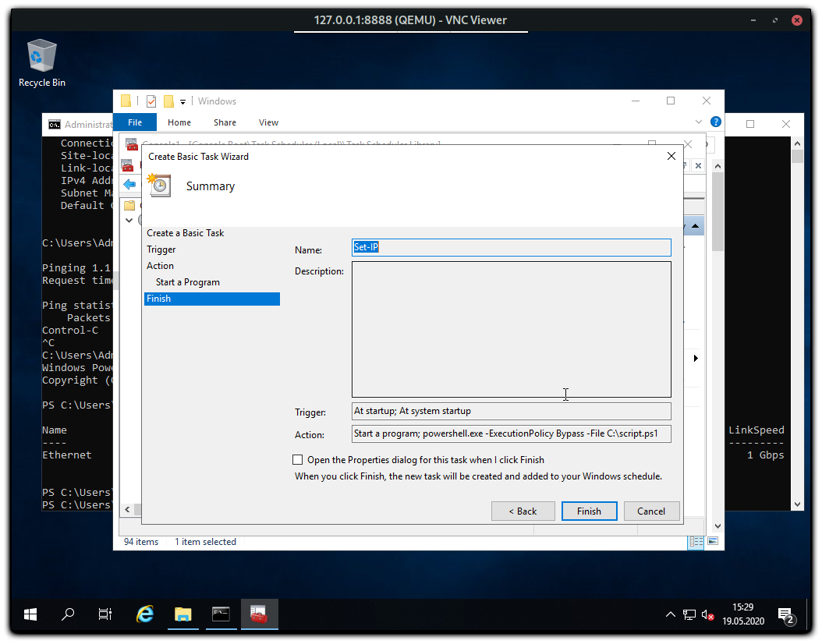Click the task Name input field
822x644 pixels.
click(x=511, y=247)
